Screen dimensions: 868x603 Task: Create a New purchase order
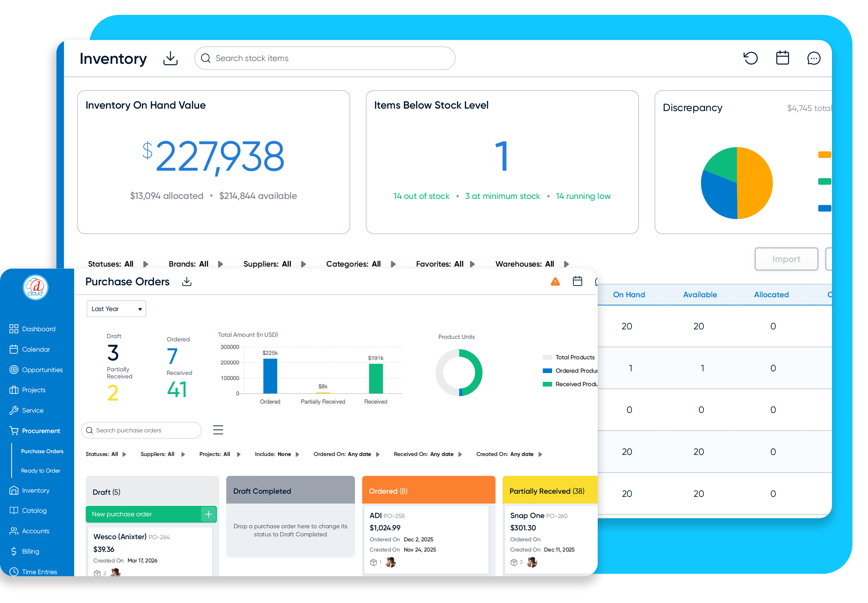click(151, 514)
